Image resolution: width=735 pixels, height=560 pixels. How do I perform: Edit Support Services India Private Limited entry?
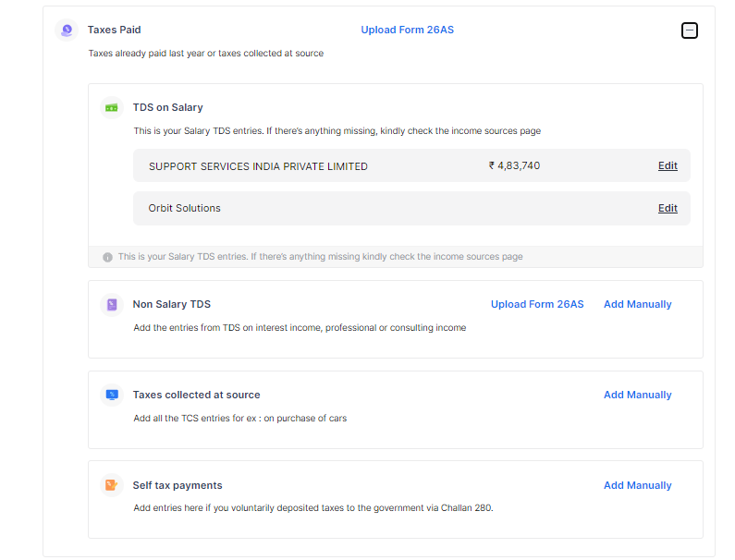668,166
